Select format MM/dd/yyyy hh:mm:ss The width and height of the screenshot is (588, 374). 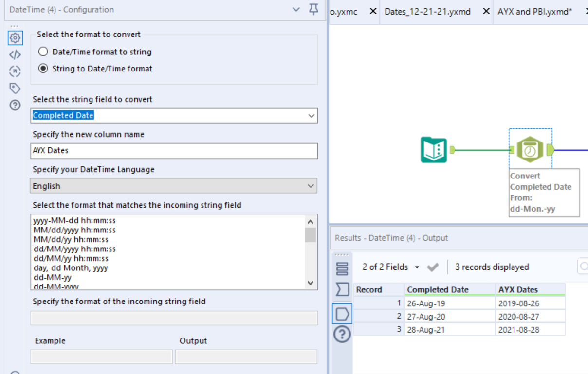[x=74, y=230]
